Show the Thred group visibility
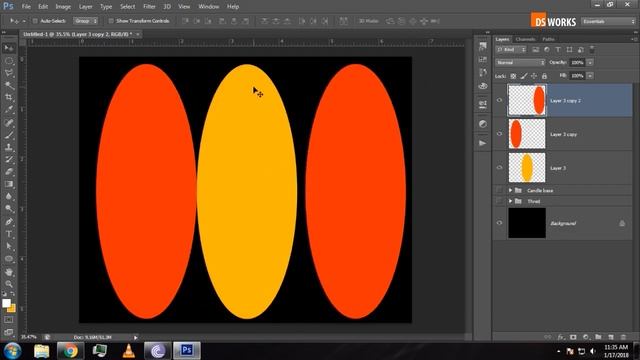 (x=499, y=201)
